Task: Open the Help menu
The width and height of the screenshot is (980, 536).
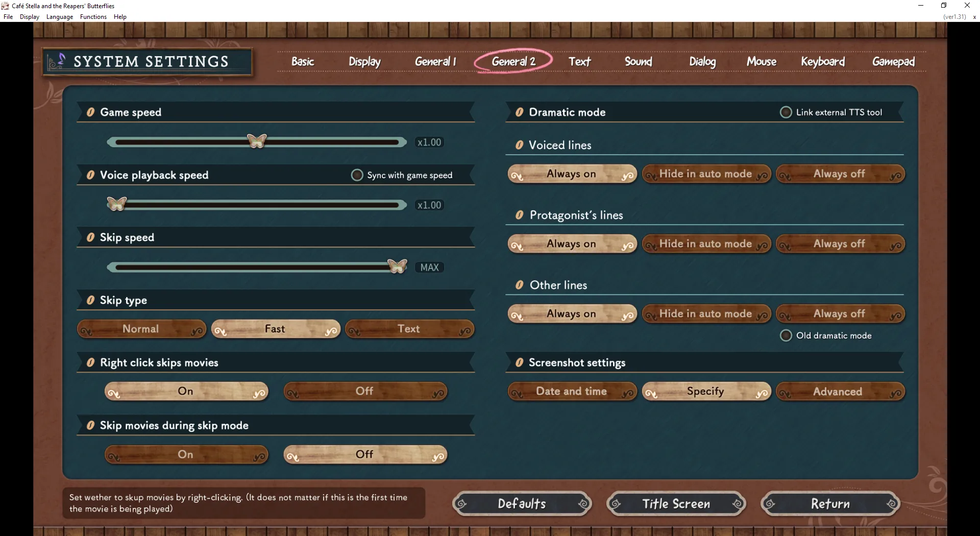Action: coord(120,17)
